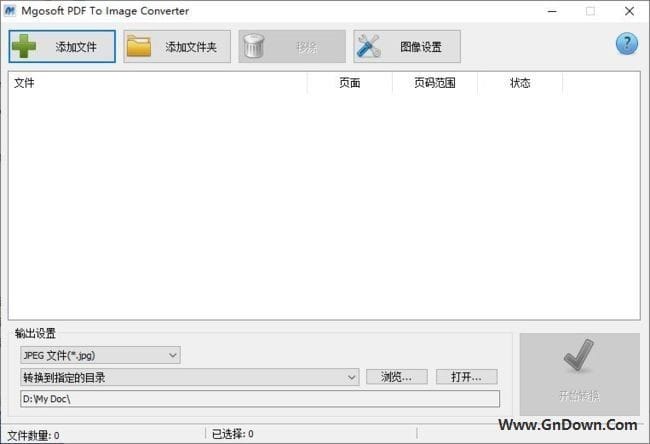Open the 转换到指定的目录 output mode dropdown
The height and width of the screenshot is (444, 650).
pyautogui.click(x=189, y=377)
